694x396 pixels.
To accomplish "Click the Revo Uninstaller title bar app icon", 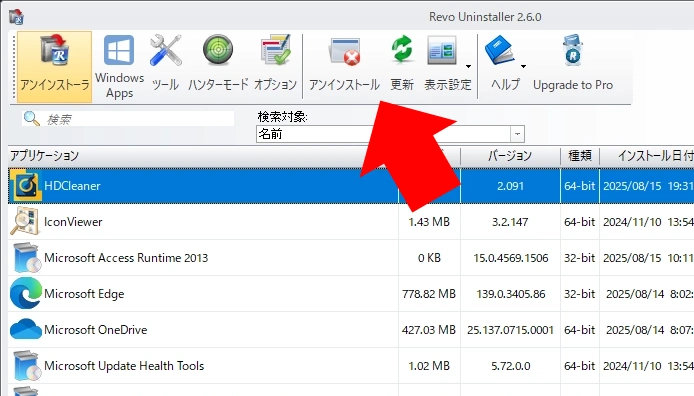I will 16,17.
